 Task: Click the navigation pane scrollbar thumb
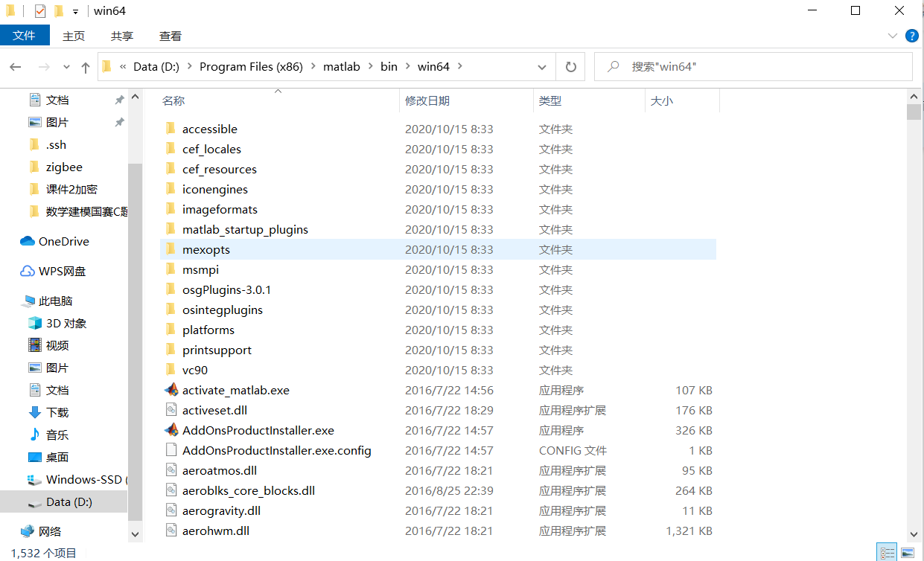click(135, 342)
